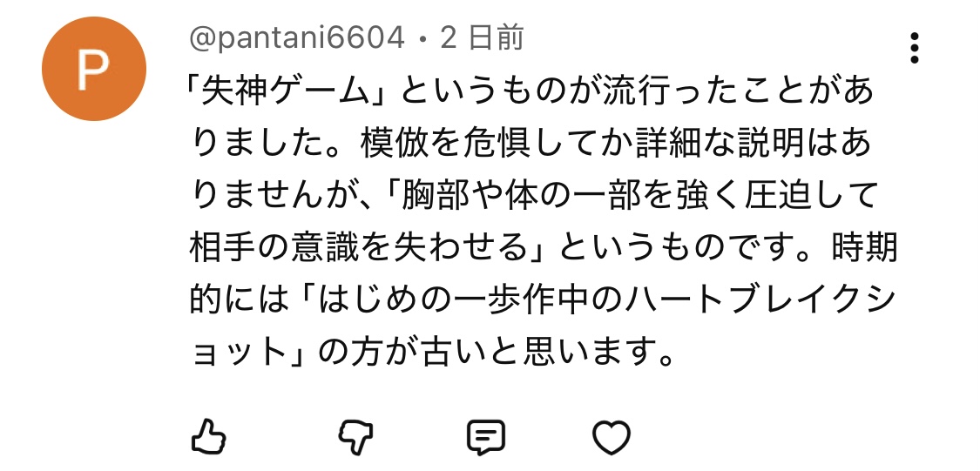Open the 2 日前 timestamp link
980x471 pixels.
482,38
